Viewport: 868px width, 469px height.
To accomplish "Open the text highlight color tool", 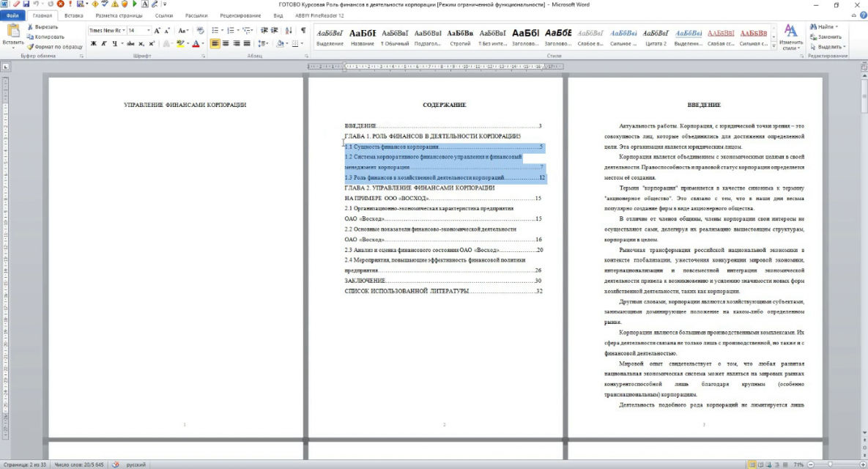I will tap(181, 43).
